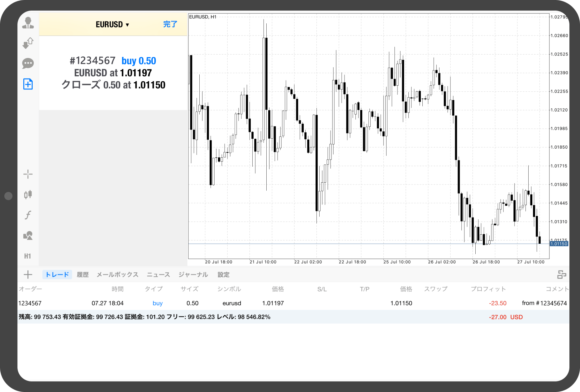Screen dimensions: 580x392
Task: Open candlestick chart type settings
Action: [28, 194]
